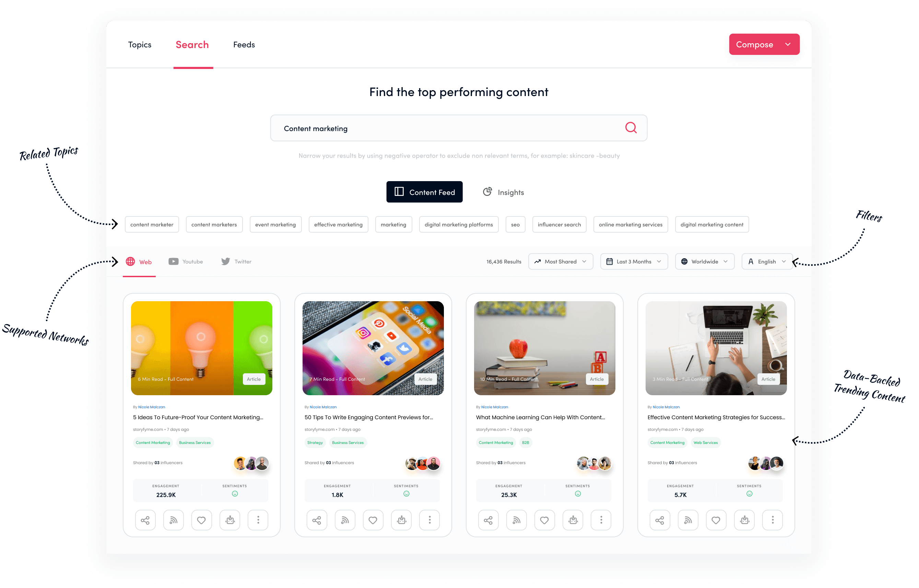
Task: Click the like heart icon on third article
Action: pos(544,520)
